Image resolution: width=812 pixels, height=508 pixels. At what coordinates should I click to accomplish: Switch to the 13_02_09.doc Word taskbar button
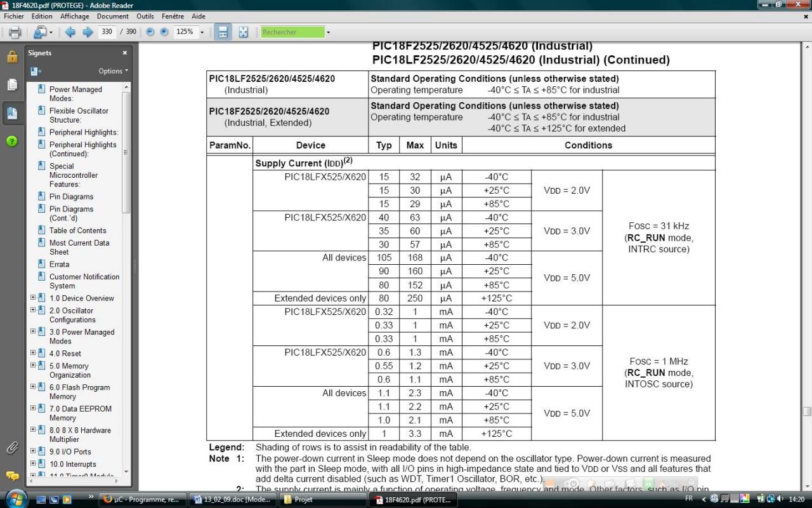pyautogui.click(x=232, y=499)
